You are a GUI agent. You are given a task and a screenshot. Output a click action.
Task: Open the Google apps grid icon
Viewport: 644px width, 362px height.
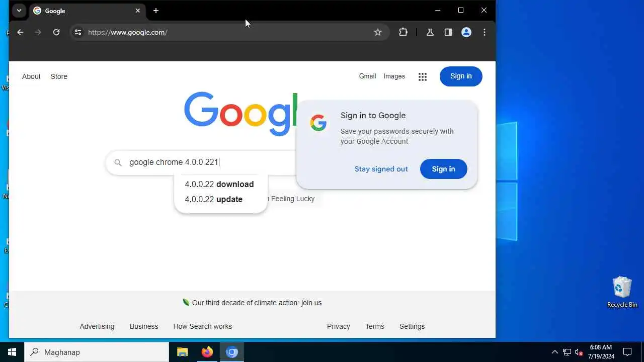pos(423,76)
